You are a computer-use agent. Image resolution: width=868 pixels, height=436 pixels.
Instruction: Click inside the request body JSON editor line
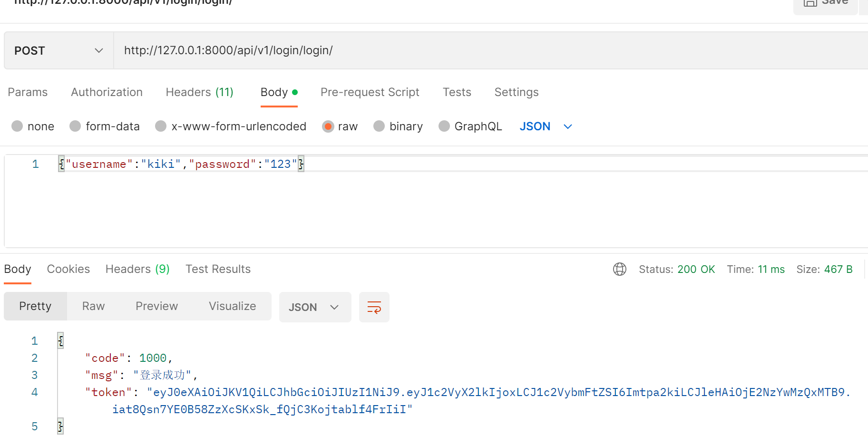click(462, 164)
